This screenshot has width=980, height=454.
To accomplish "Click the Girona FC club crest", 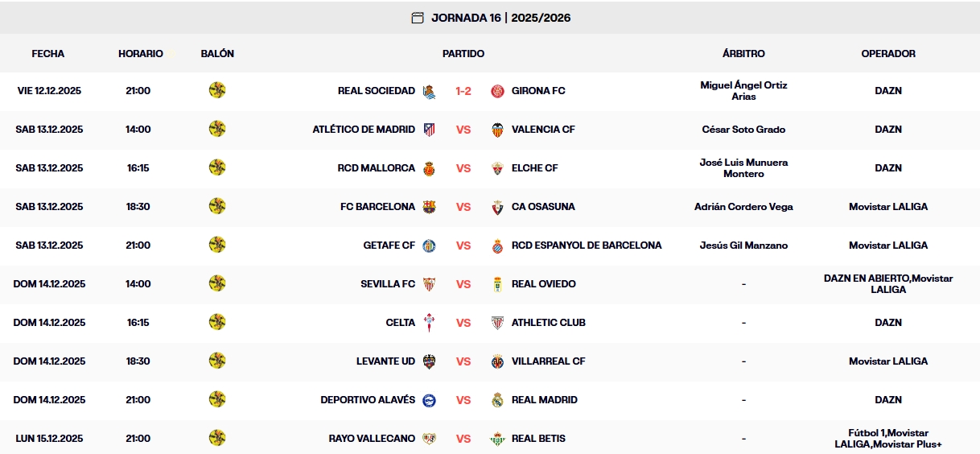I will click(497, 91).
